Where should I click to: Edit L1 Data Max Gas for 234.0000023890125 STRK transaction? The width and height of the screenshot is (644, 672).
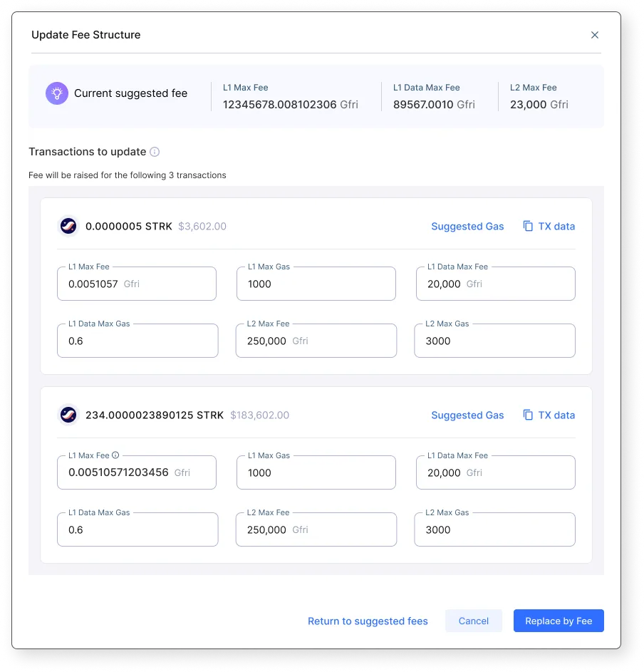coord(137,529)
